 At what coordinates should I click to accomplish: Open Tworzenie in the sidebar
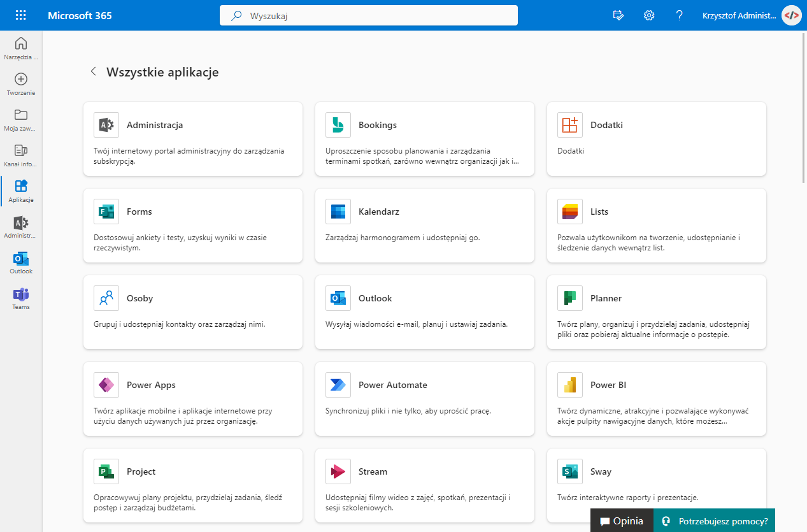[21, 83]
